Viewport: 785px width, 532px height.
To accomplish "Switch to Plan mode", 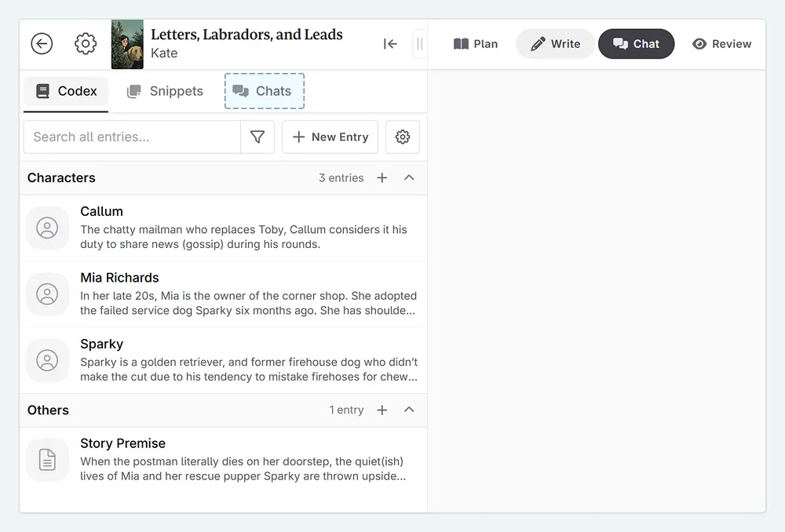I will pos(476,44).
